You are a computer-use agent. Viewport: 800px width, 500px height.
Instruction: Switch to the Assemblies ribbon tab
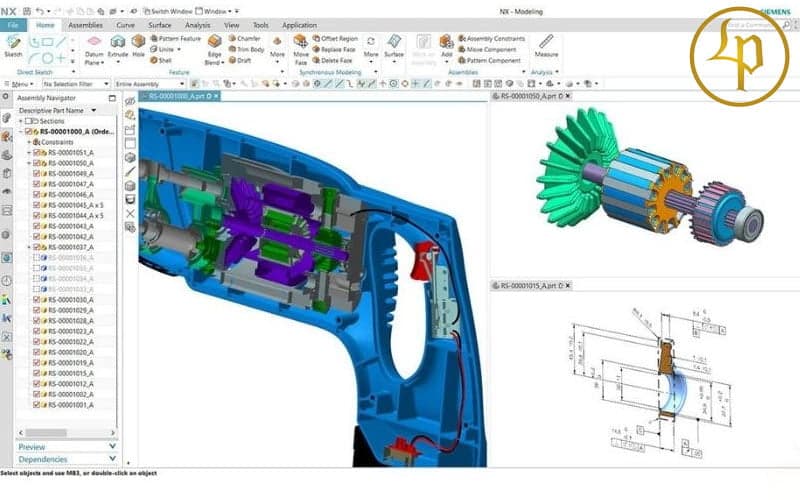tap(85, 25)
